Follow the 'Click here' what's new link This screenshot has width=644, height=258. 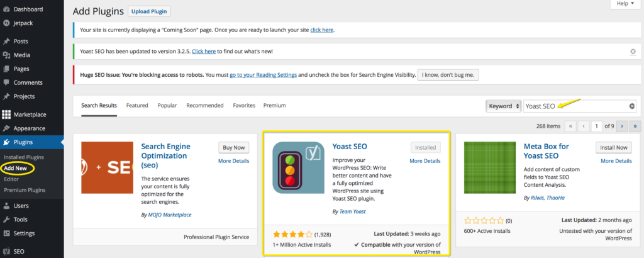[x=204, y=52]
